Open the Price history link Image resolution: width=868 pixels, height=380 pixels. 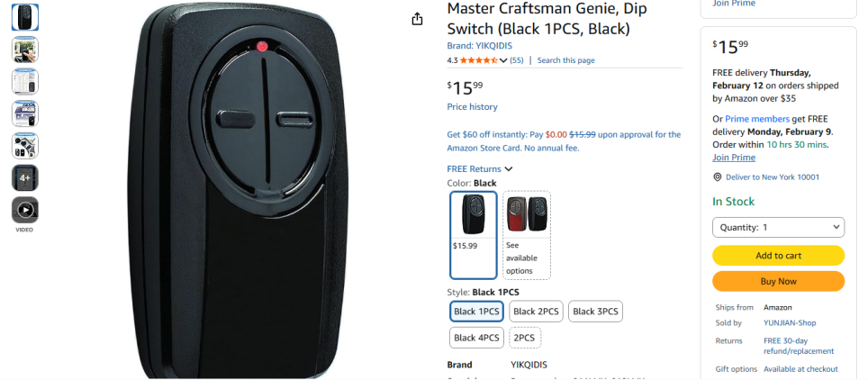472,107
